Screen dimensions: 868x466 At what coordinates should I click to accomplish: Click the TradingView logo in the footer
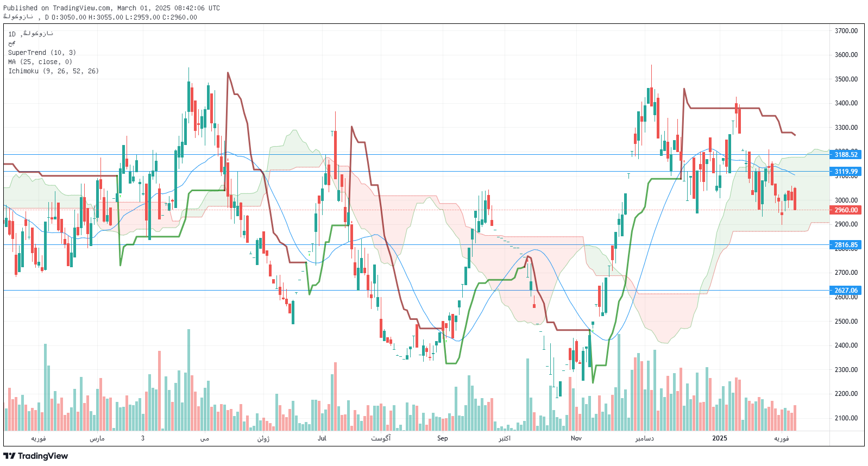pos(36,456)
